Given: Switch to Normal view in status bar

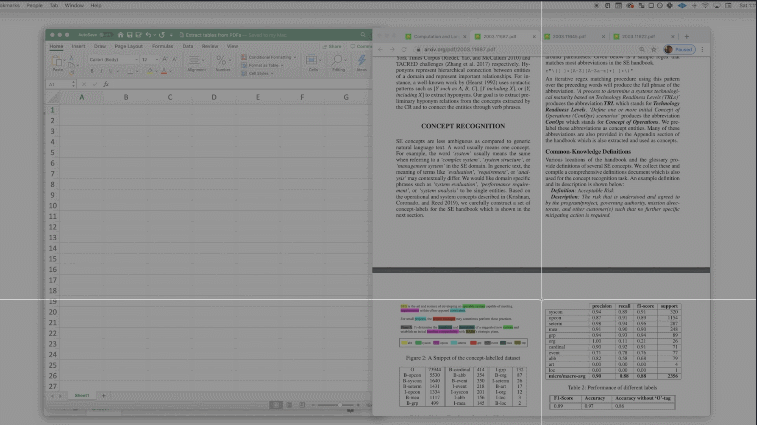Looking at the screenshot, I should [276, 405].
